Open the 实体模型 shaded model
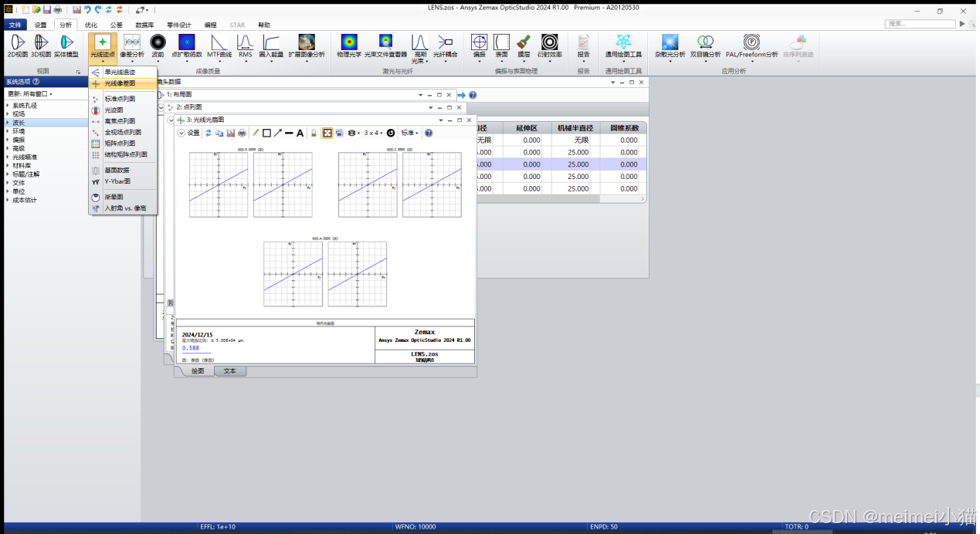The image size is (980, 534). pos(66,46)
